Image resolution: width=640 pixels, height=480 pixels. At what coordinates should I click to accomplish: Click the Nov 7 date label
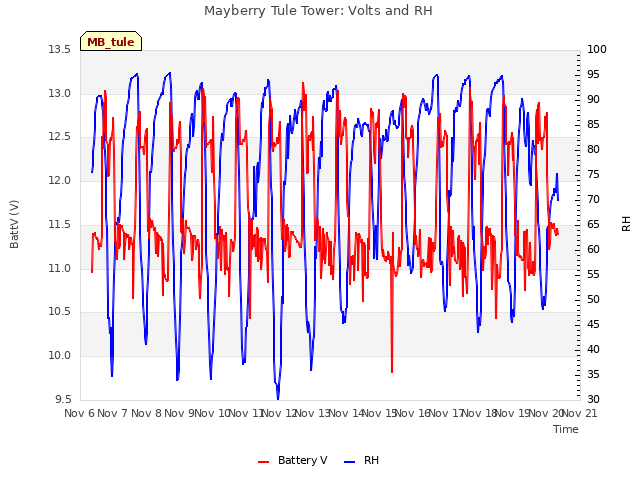coord(113,413)
